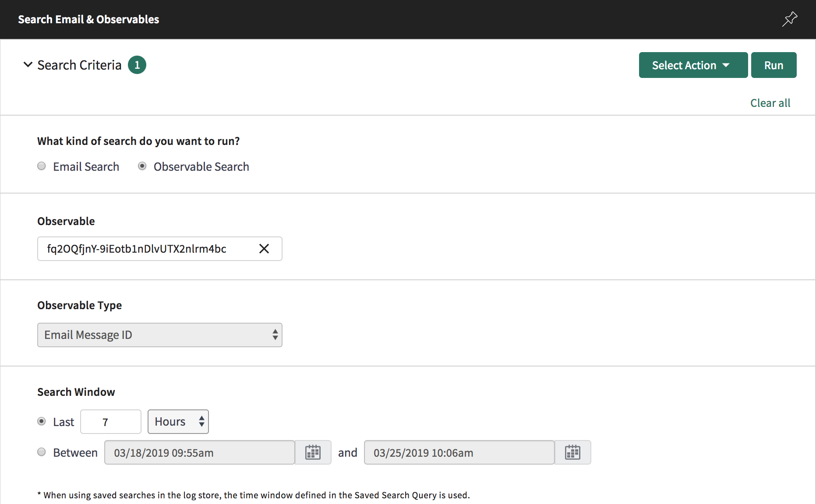The height and width of the screenshot is (504, 816).
Task: Click the Search Criteria count badge
Action: coord(137,65)
